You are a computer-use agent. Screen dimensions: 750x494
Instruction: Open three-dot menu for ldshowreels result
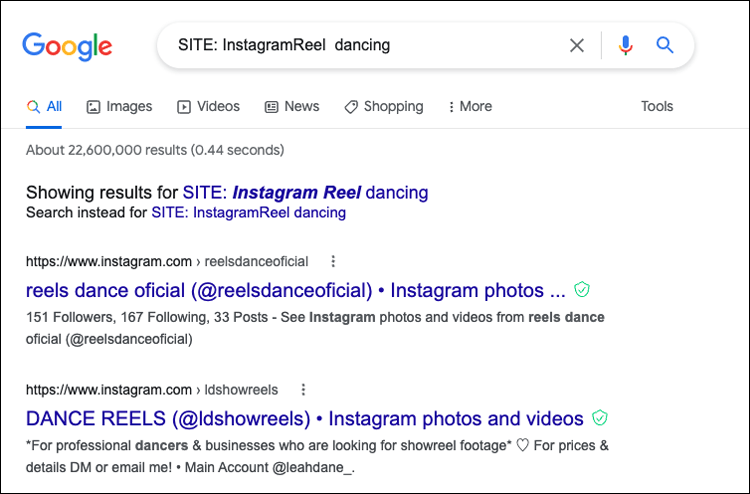303,390
